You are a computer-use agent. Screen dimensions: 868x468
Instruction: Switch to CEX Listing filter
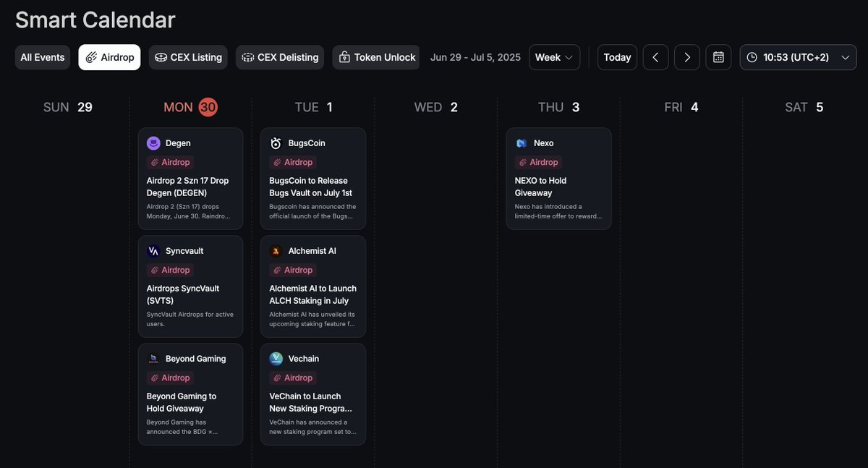click(188, 57)
